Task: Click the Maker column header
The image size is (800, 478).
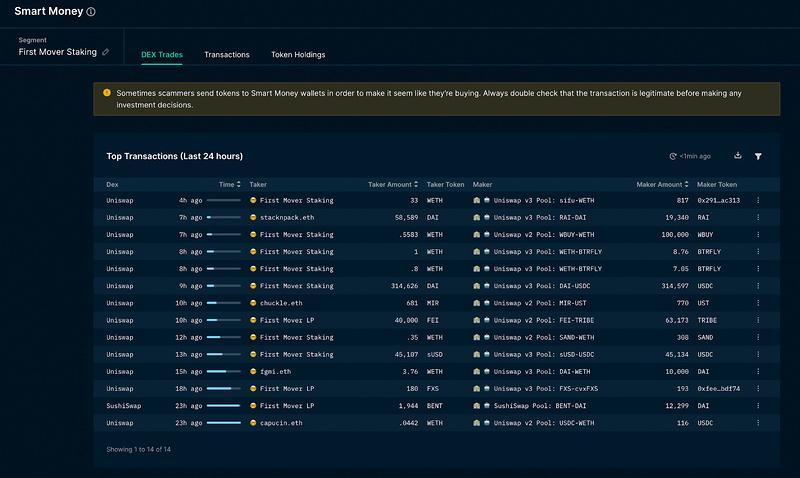Action: 482,185
